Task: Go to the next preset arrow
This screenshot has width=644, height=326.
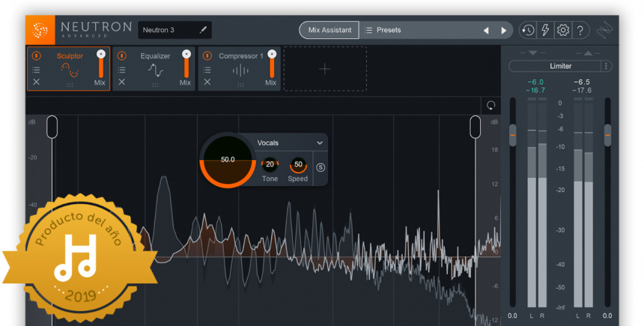Action: coord(503,31)
